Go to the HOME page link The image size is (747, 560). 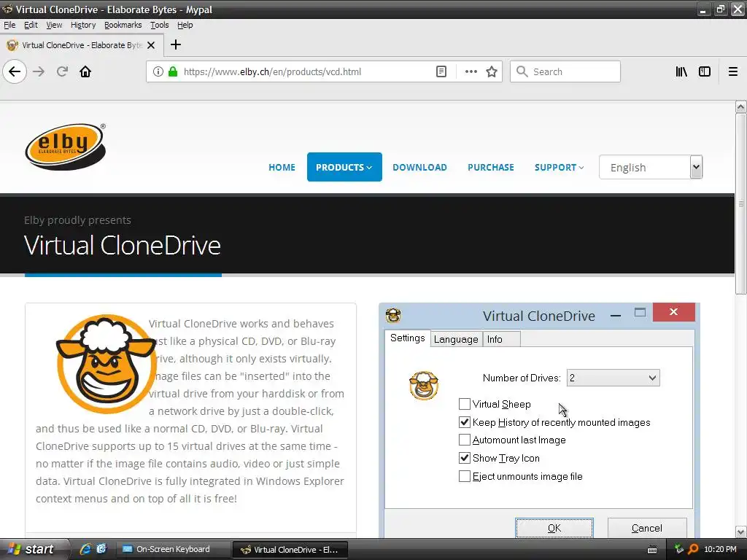[x=282, y=167]
